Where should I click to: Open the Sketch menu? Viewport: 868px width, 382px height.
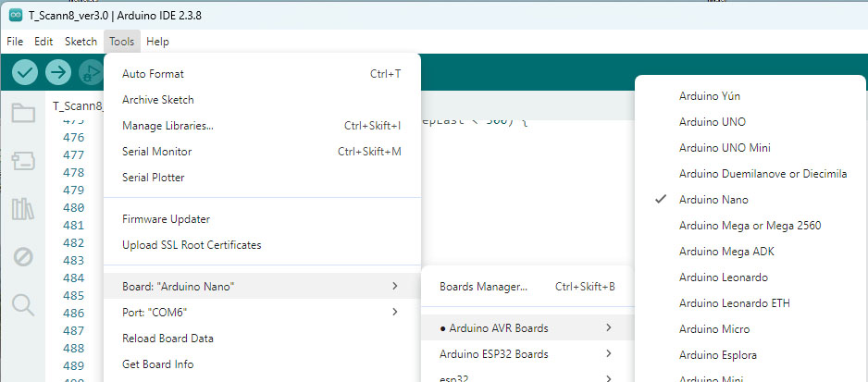point(81,42)
